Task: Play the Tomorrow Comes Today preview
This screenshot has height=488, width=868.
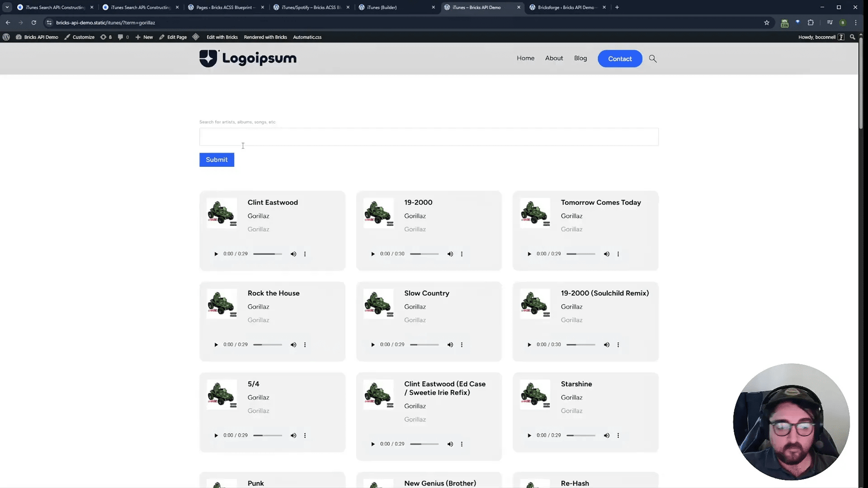Action: [x=529, y=254]
